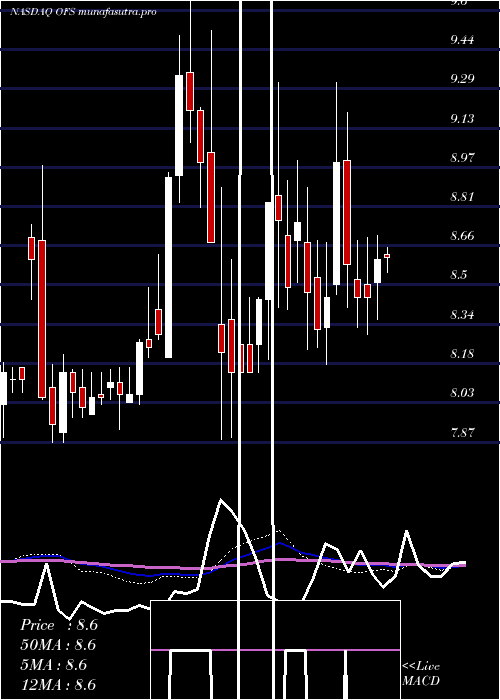The width and height of the screenshot is (500, 700).
Task: Click the 50MA : 8.6 readout
Action: [58, 645]
